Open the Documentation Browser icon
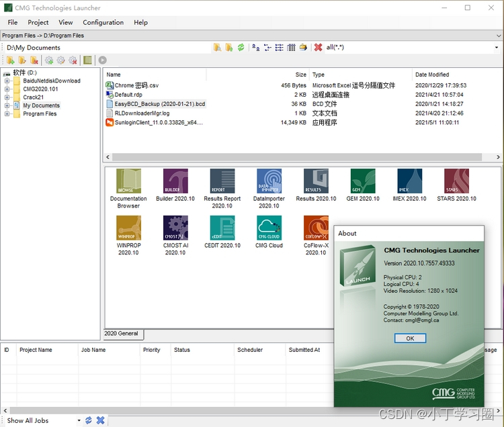 (128, 181)
